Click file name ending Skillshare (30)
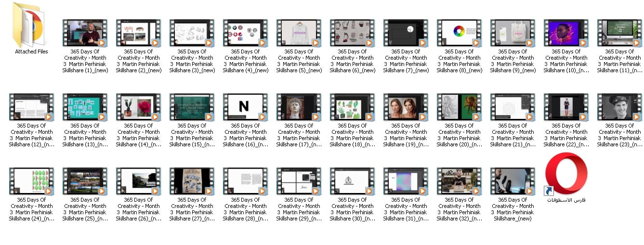Image resolution: width=644 pixels, height=245 pixels. click(353, 209)
